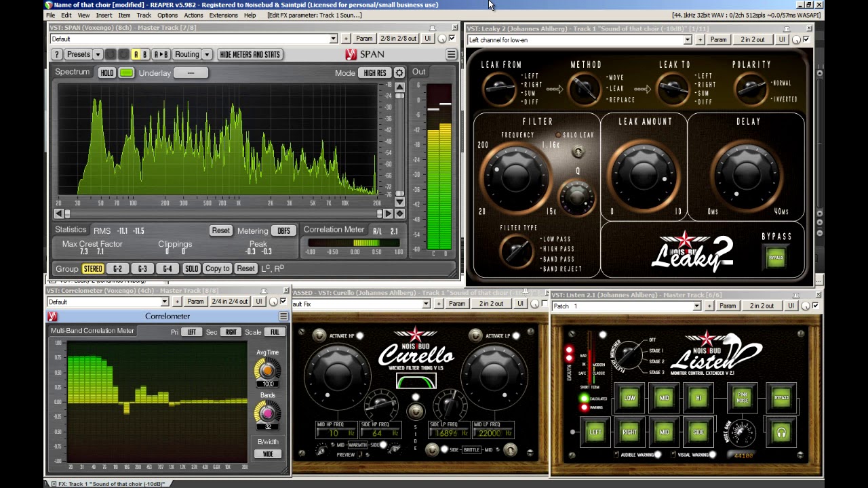Click the Curello Side LP Freq value field

(x=450, y=432)
